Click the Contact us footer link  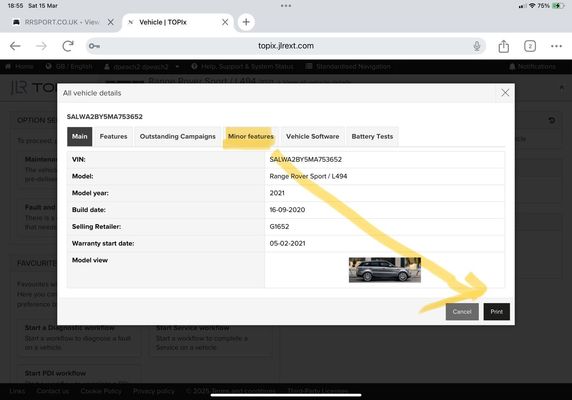53,391
